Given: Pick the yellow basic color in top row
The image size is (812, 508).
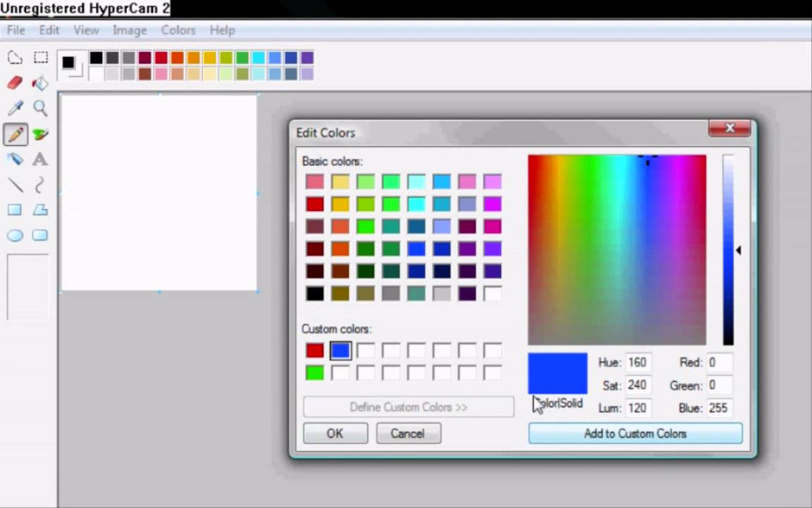Looking at the screenshot, I should [340, 181].
